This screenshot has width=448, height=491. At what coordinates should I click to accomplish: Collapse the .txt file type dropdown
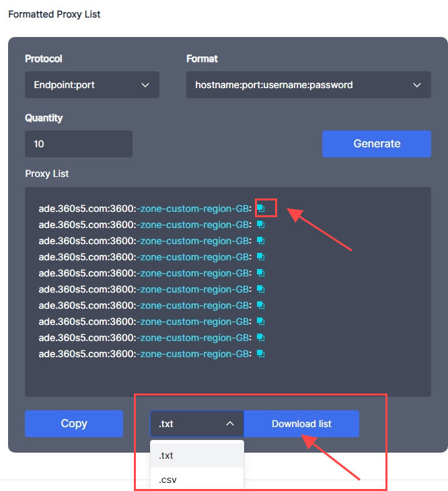(196, 424)
